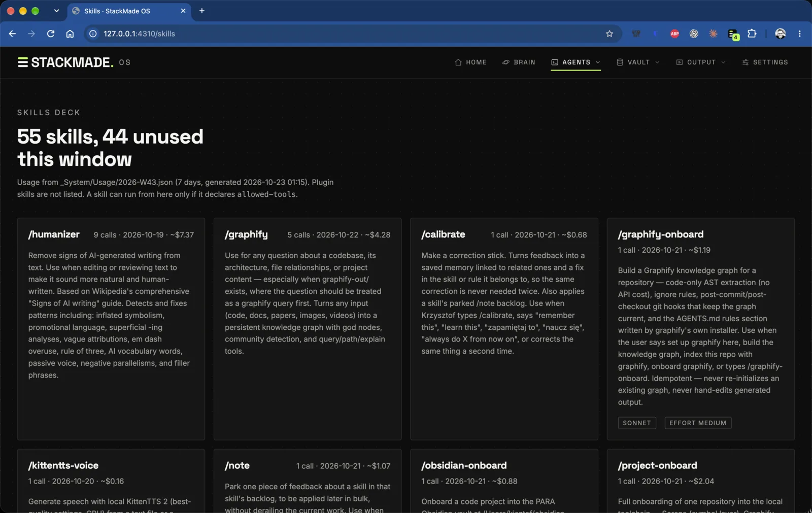Image resolution: width=812 pixels, height=513 pixels.
Task: Open the tab search chevron in title bar
Action: click(x=56, y=11)
